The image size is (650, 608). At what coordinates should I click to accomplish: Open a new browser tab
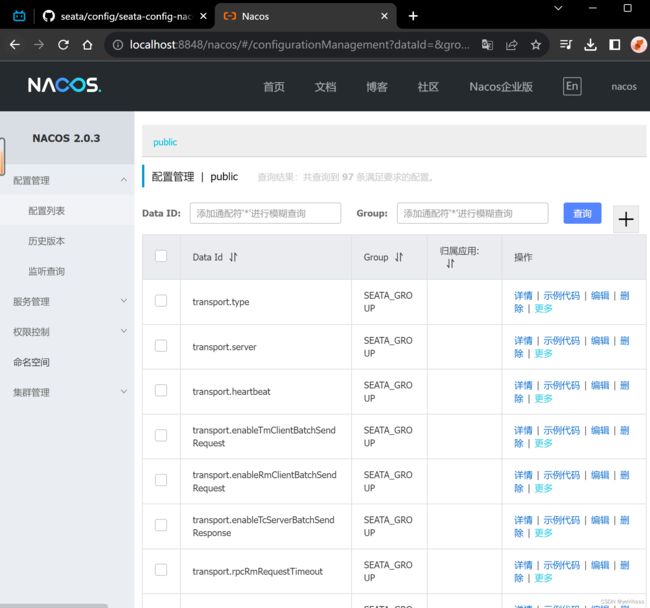point(413,16)
